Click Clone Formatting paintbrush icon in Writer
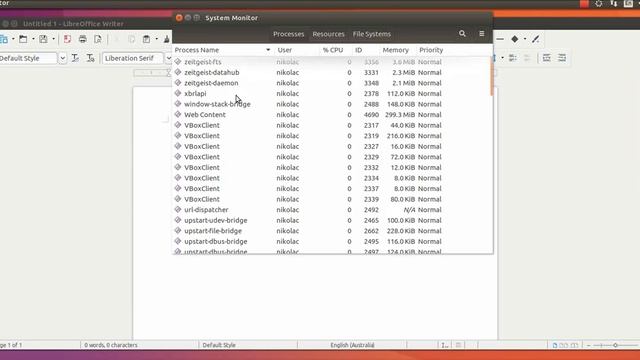 coord(167,39)
